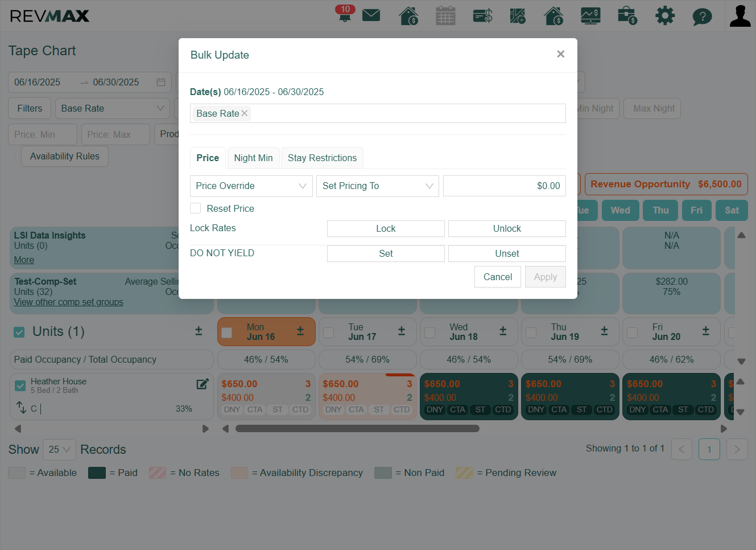This screenshot has width=756, height=550.
Task: Click the horizontal scrollbar under the tape chart
Action: point(357,429)
